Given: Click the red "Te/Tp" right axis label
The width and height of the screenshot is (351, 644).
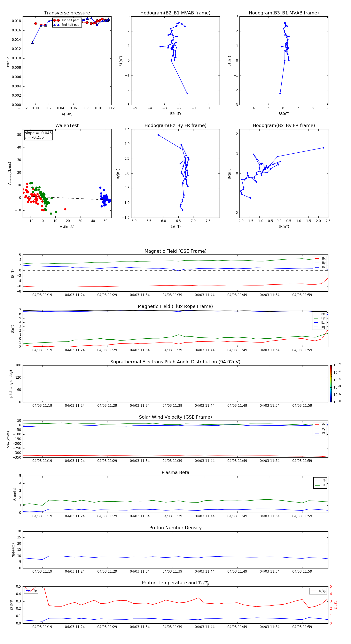Looking at the screenshot, I should (x=336, y=605).
